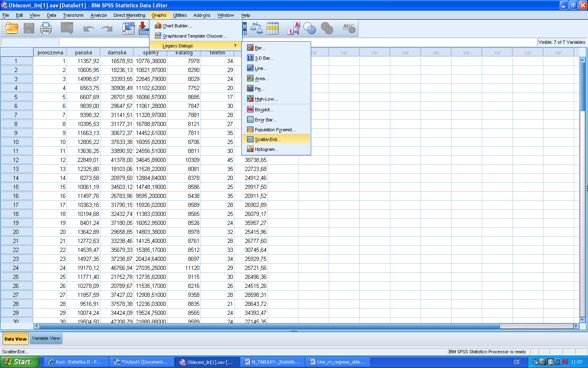Choose Boxplot... chart option
588x368 pixels.
(276, 110)
